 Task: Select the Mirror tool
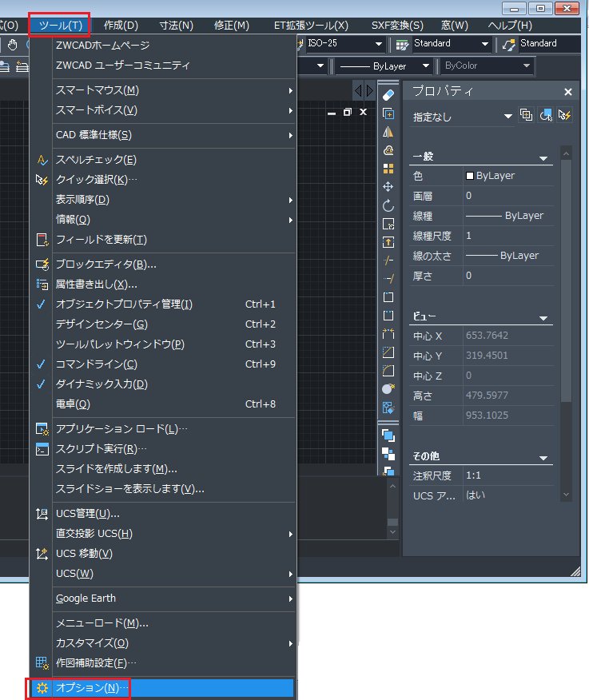point(388,132)
